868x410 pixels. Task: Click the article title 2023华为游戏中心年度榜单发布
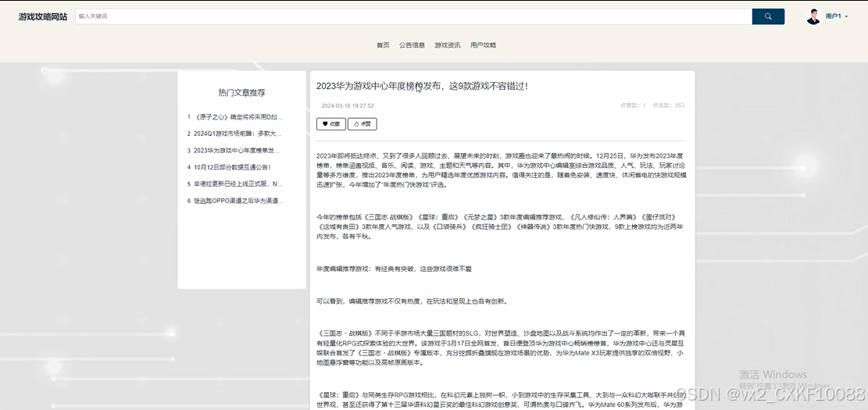click(x=422, y=87)
